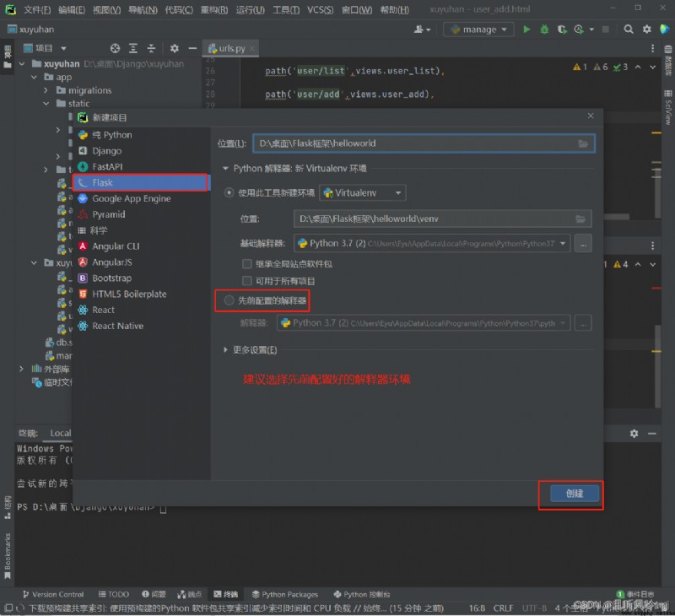675x616 pixels.
Task: Select new environment radio button
Action: tap(229, 193)
